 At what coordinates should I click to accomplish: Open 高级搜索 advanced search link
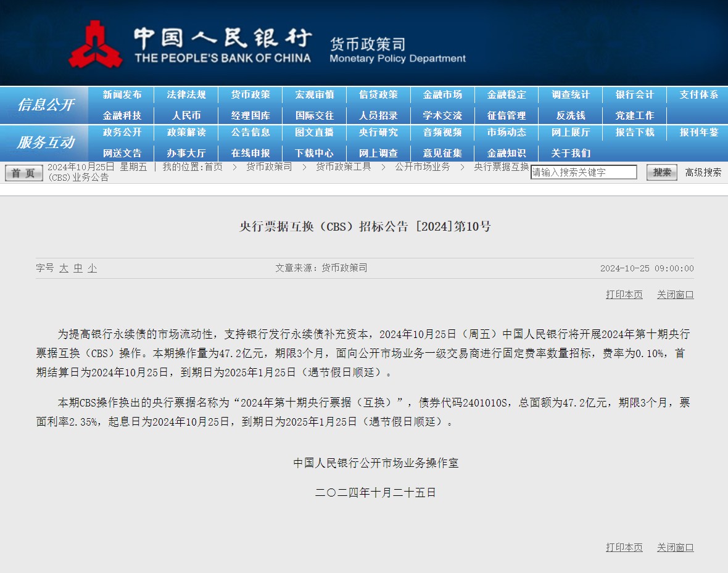[x=703, y=172]
